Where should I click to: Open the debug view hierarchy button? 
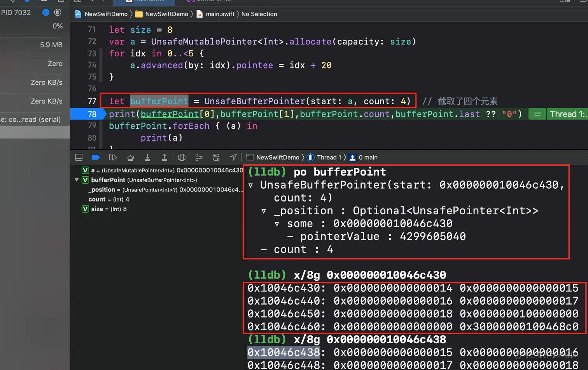[x=182, y=158]
